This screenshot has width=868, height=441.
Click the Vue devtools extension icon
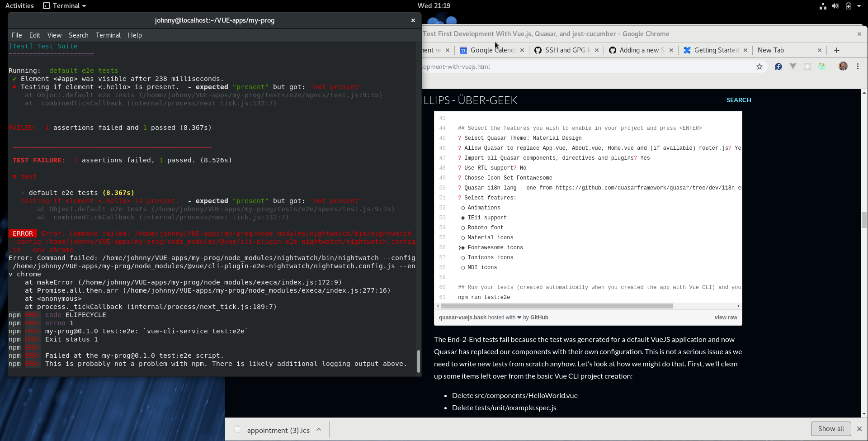click(x=793, y=66)
